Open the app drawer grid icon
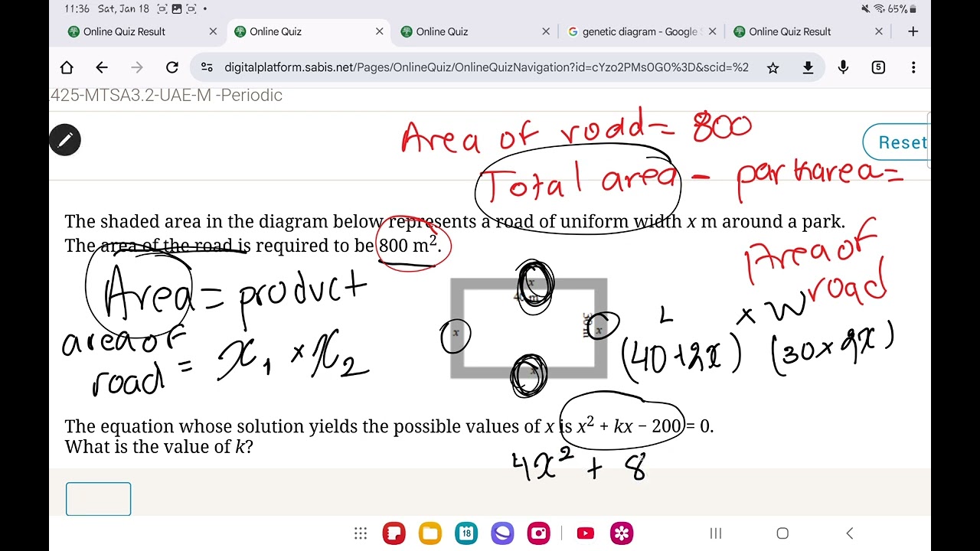Viewport: 980px width, 551px height. [361, 533]
